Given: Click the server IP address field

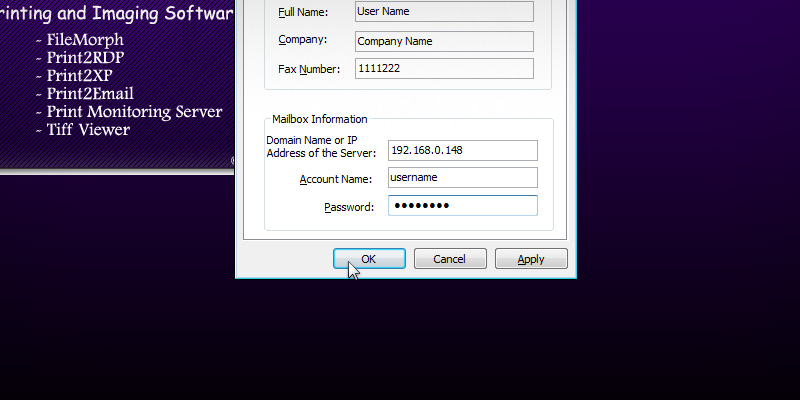Looking at the screenshot, I should [x=463, y=151].
